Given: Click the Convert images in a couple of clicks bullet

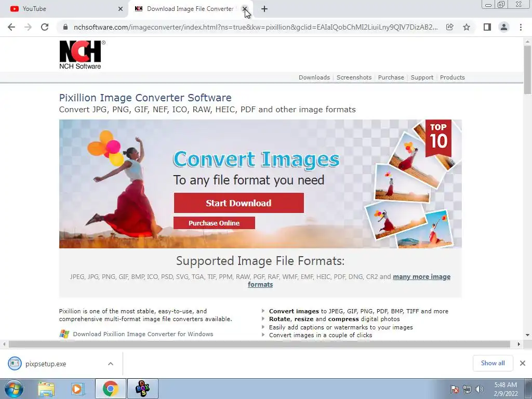Looking at the screenshot, I should click(x=321, y=335).
